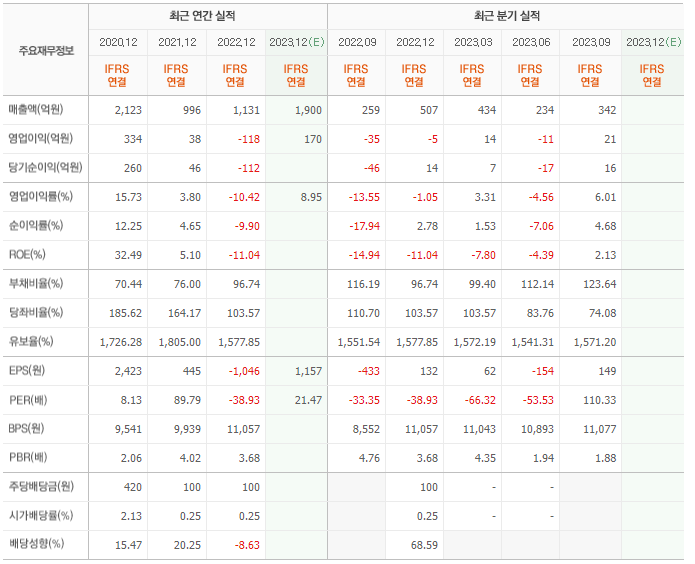
Task: Click the 유보율(%) row label
Action: pyautogui.click(x=31, y=341)
